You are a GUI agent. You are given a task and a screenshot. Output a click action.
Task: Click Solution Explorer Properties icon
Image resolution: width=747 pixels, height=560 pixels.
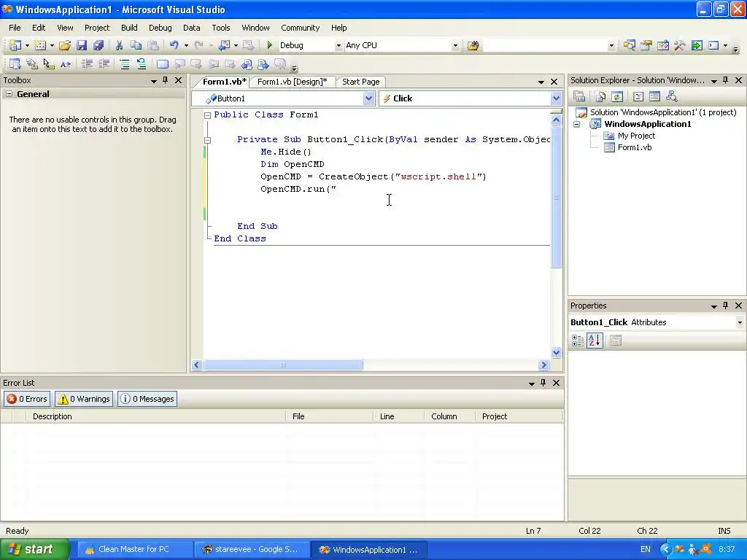[x=579, y=97]
